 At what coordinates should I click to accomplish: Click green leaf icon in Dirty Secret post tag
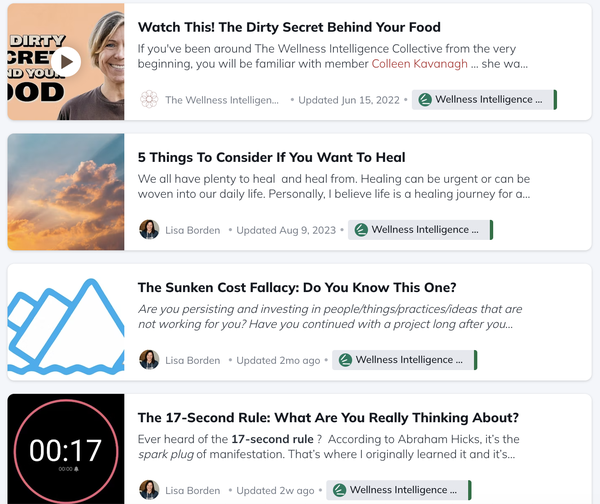click(425, 99)
